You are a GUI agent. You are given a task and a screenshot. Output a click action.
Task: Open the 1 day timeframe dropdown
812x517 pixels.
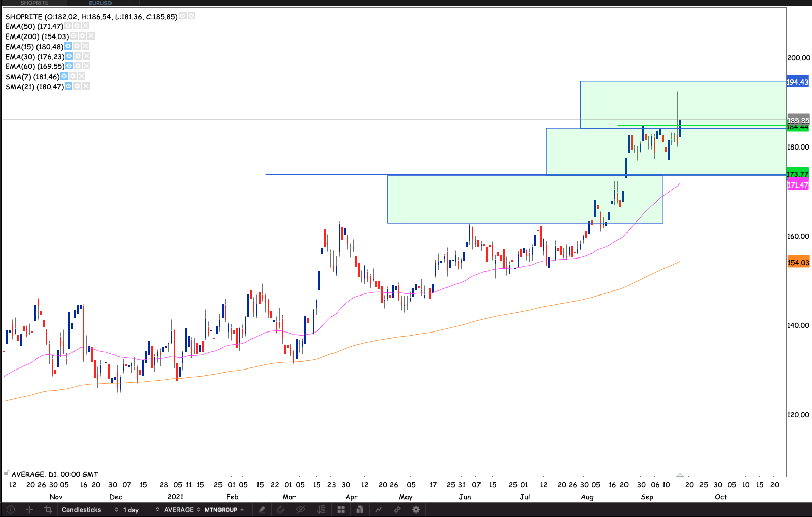pos(139,510)
